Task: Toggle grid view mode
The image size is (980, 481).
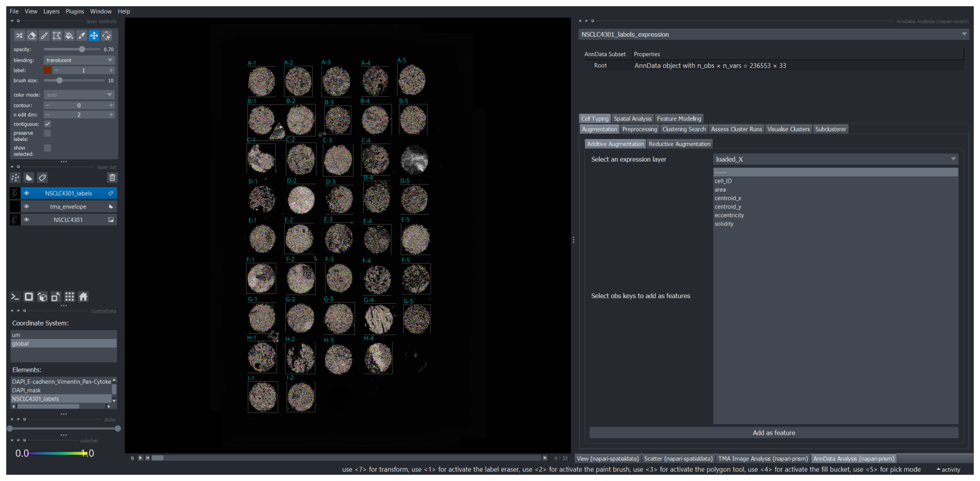Action: pyautogui.click(x=69, y=297)
